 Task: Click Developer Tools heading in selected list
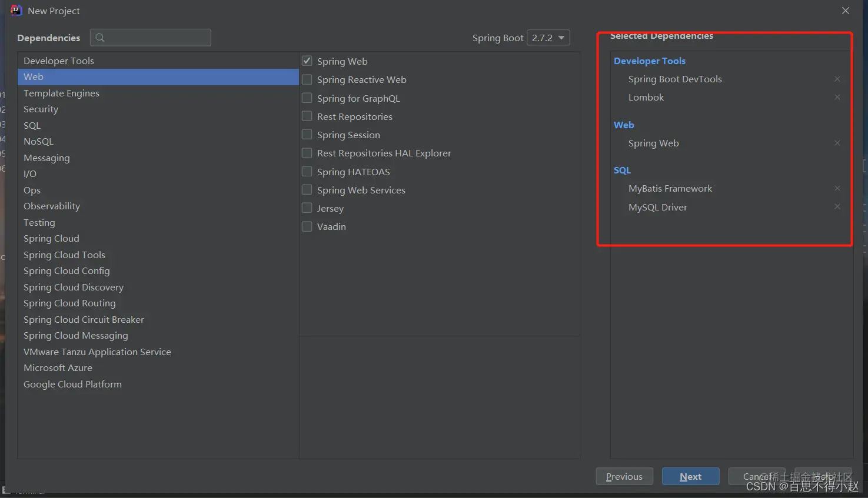[650, 61]
